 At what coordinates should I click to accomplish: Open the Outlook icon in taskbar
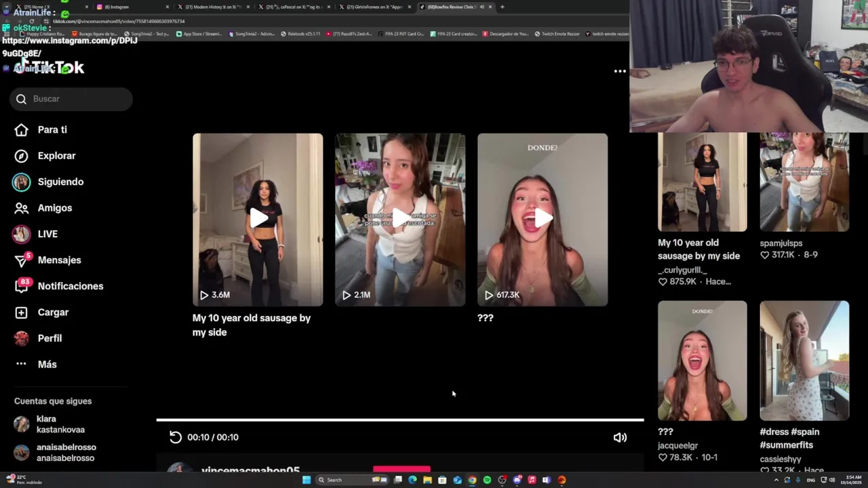pos(457,480)
